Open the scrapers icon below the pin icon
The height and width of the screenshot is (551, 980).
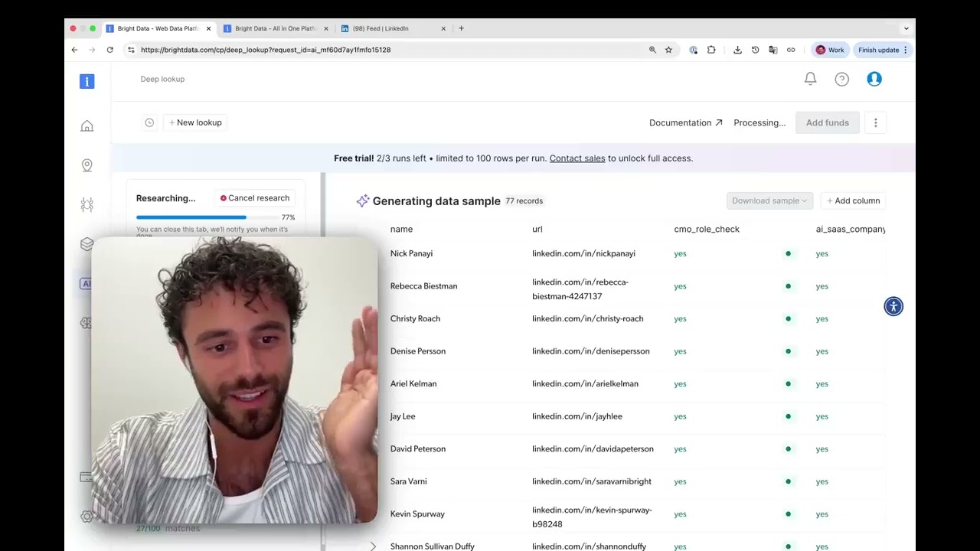(x=87, y=204)
